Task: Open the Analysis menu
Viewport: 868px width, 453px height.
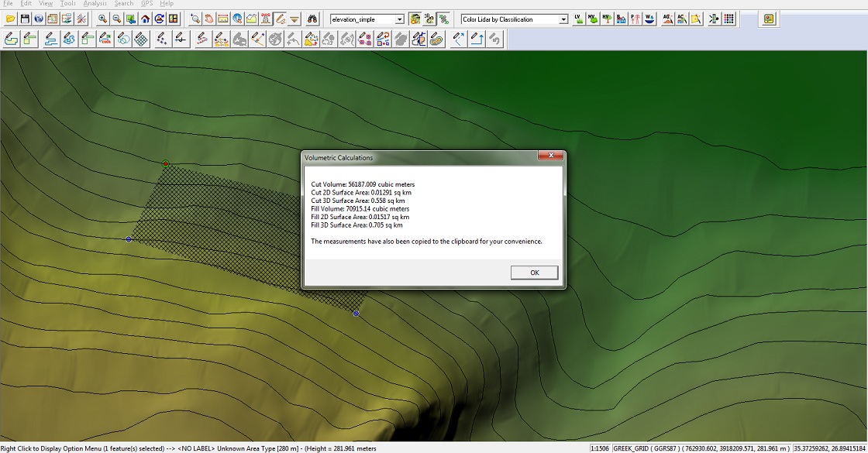Action: click(95, 4)
